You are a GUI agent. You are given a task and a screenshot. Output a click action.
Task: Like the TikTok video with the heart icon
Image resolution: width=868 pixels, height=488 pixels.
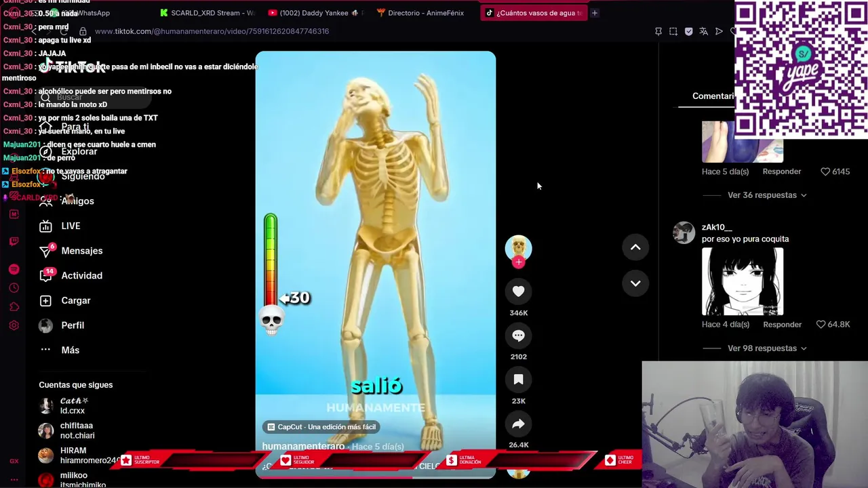tap(518, 291)
